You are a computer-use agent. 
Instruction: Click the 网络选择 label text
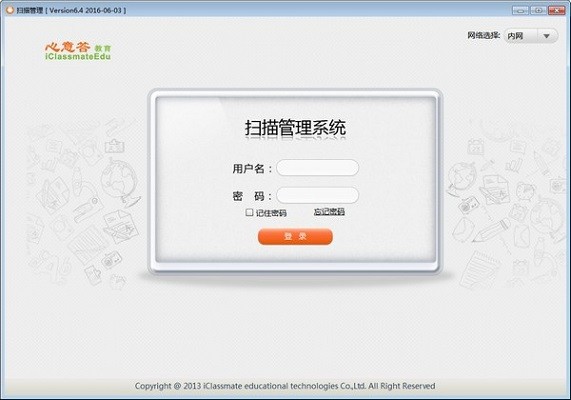pos(484,35)
